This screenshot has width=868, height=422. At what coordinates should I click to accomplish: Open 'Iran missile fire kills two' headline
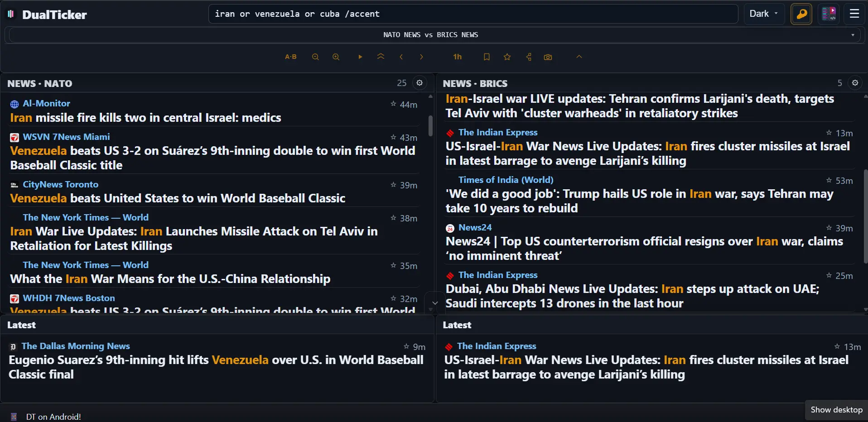tap(145, 118)
